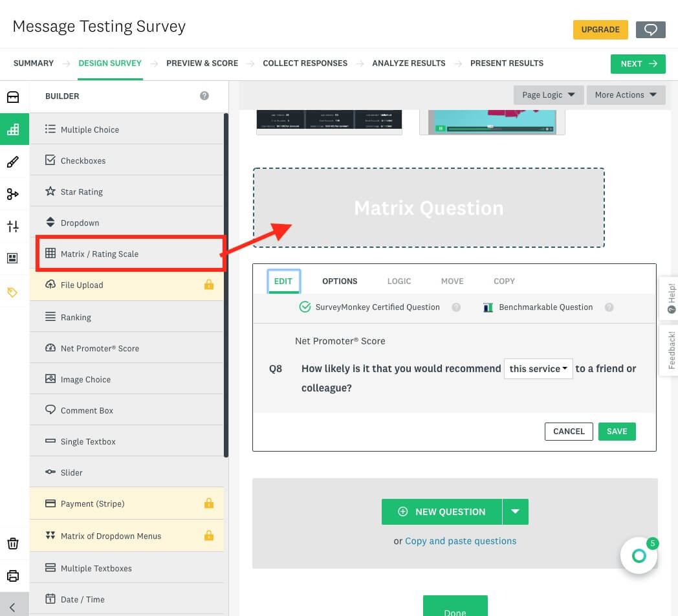The height and width of the screenshot is (616, 678).
Task: Open the Page Logic dropdown
Action: pos(548,94)
